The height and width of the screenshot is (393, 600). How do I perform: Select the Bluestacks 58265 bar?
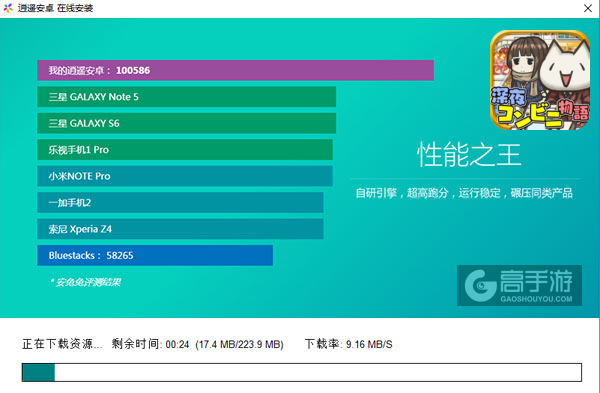tap(155, 255)
